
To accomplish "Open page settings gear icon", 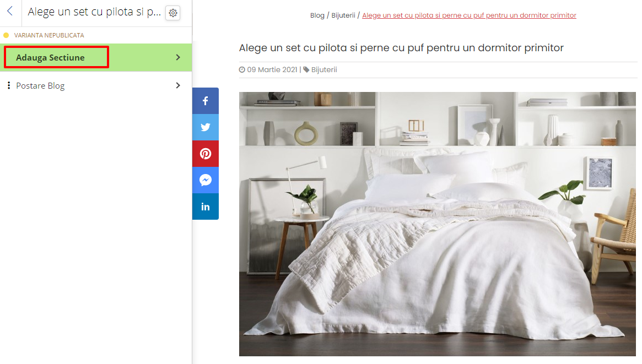I will point(173,13).
